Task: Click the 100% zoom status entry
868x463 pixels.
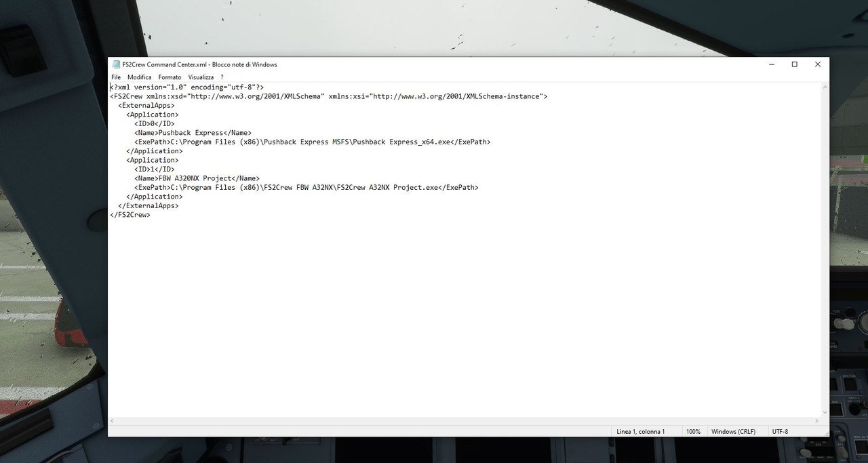Action: pyautogui.click(x=693, y=431)
